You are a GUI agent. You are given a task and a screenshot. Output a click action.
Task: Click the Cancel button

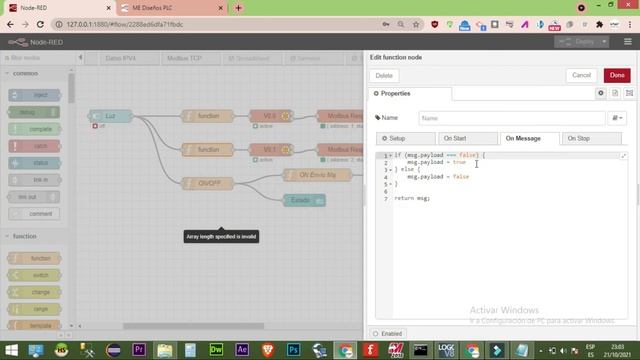click(581, 75)
